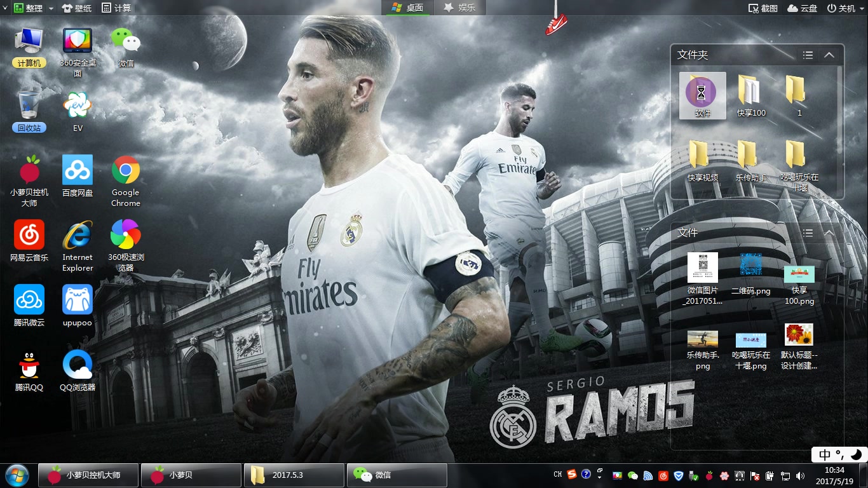The image size is (868, 488).
Task: Open the 云盘 cloud drive button
Action: [802, 8]
